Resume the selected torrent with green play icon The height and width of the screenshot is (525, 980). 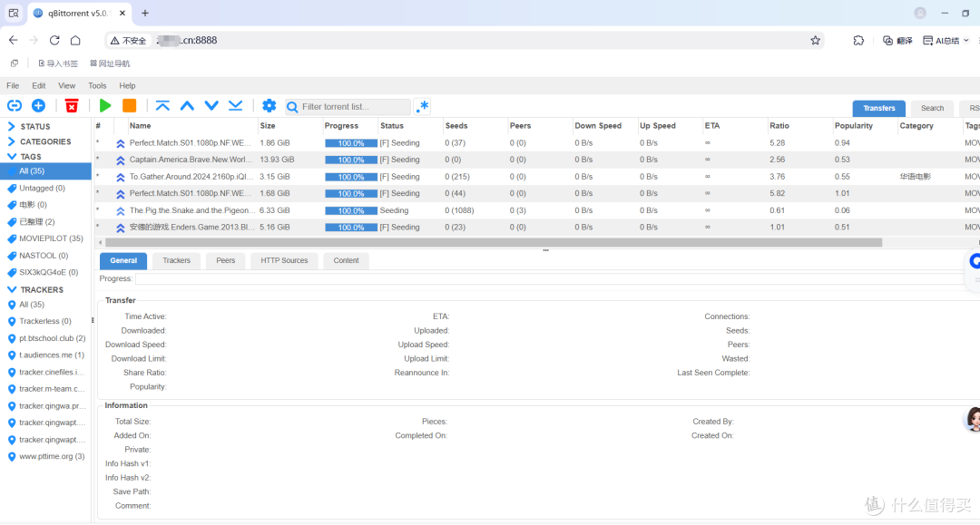(105, 106)
